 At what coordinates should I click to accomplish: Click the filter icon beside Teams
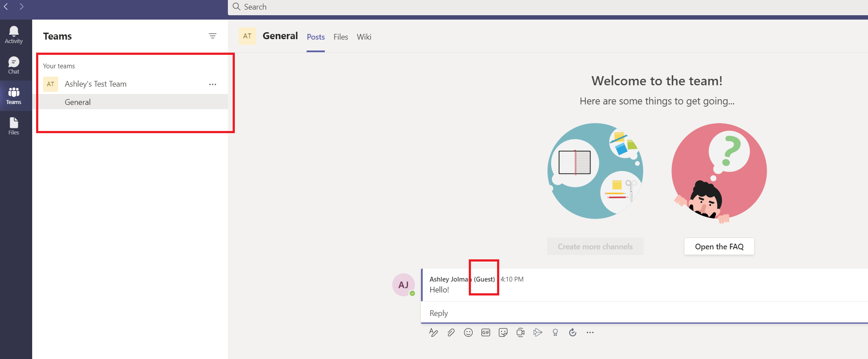(213, 36)
